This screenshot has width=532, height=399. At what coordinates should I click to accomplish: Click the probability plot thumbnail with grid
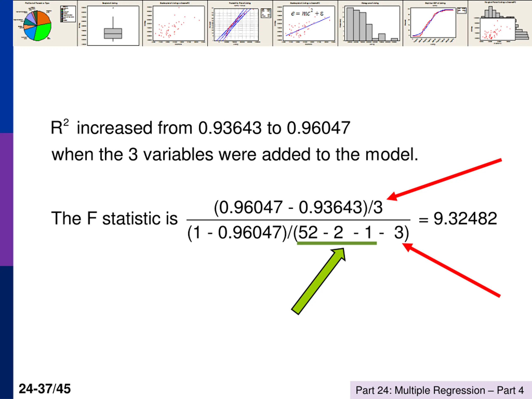tap(240, 23)
